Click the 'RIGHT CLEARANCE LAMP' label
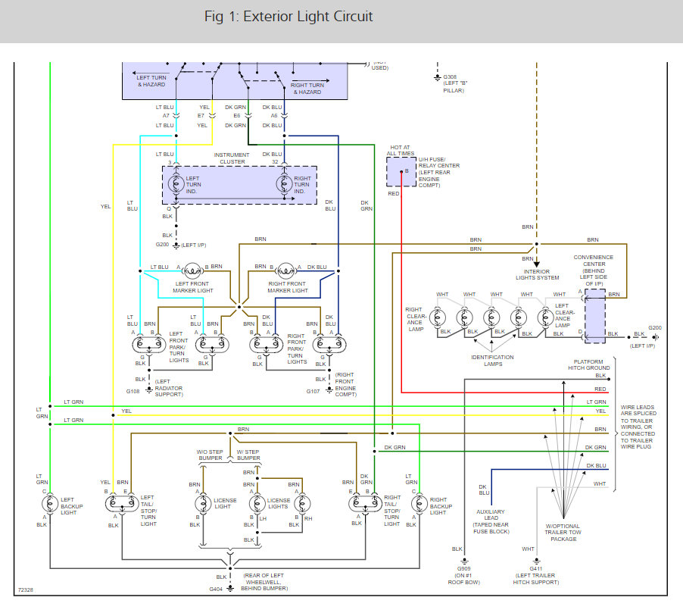683x616 pixels. pyautogui.click(x=416, y=319)
